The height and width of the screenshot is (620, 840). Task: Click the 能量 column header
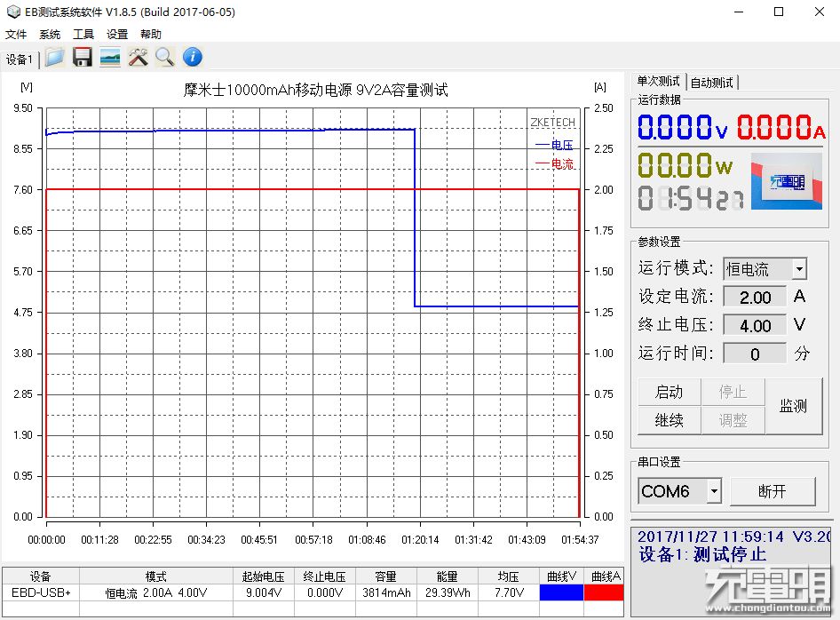click(x=448, y=576)
